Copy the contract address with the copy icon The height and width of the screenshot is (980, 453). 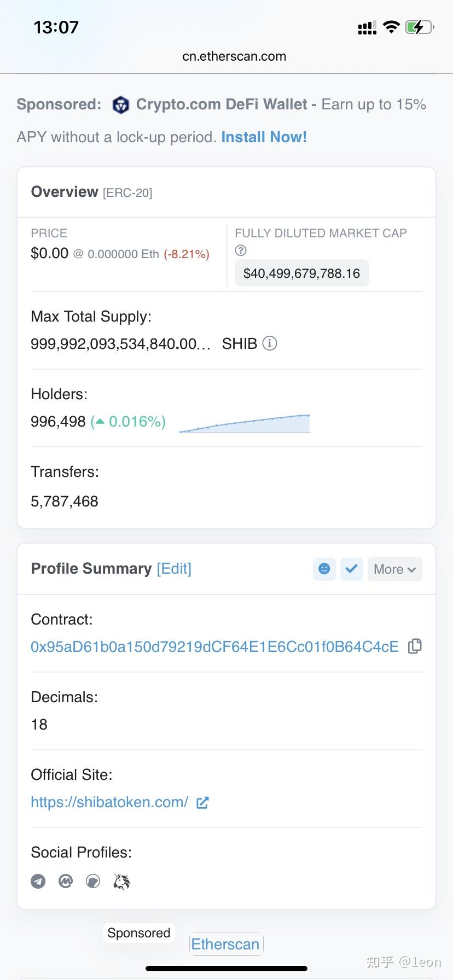pos(415,646)
